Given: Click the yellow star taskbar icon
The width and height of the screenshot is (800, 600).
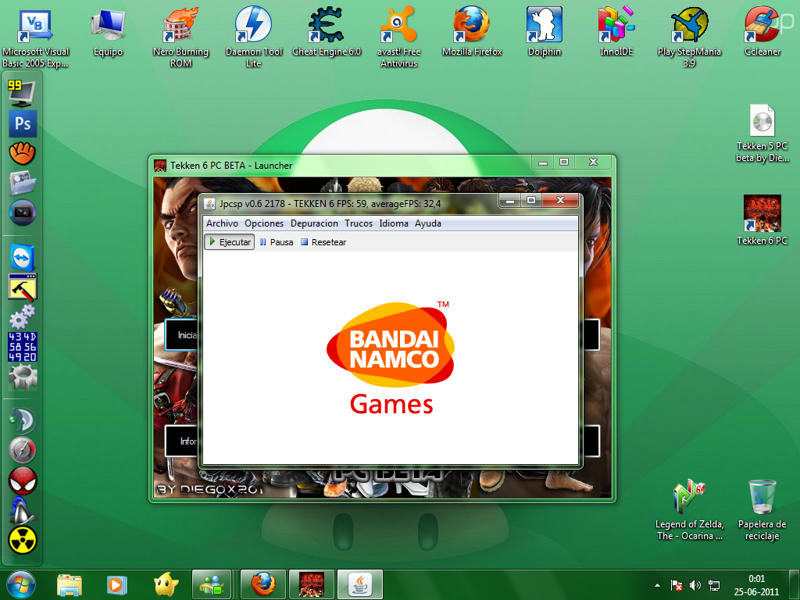Looking at the screenshot, I should pyautogui.click(x=166, y=585).
